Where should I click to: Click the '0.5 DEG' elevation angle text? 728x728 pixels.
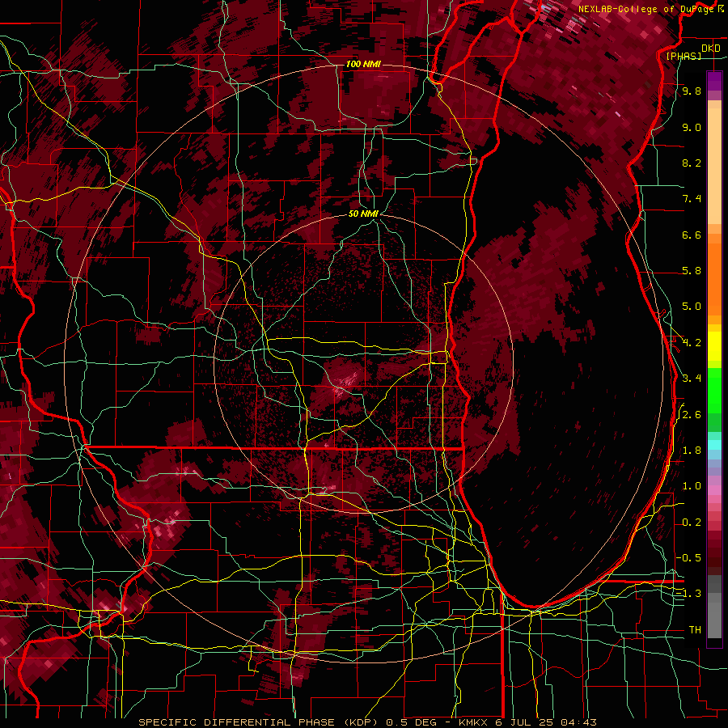click(412, 722)
